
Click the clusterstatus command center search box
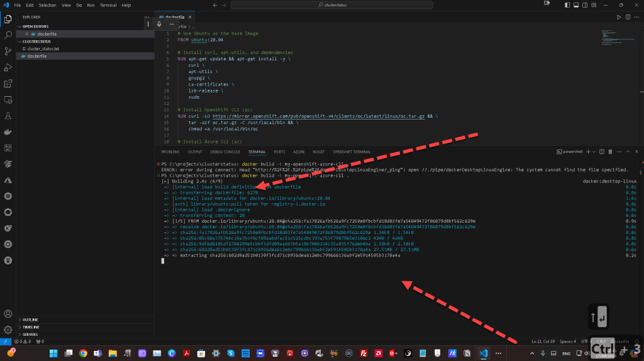click(x=332, y=5)
